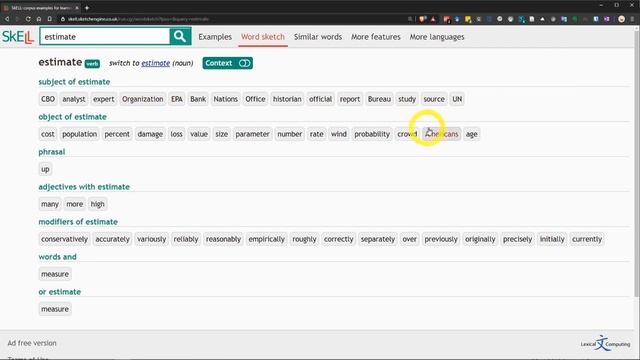Click the many adjective collocate

coord(50,204)
